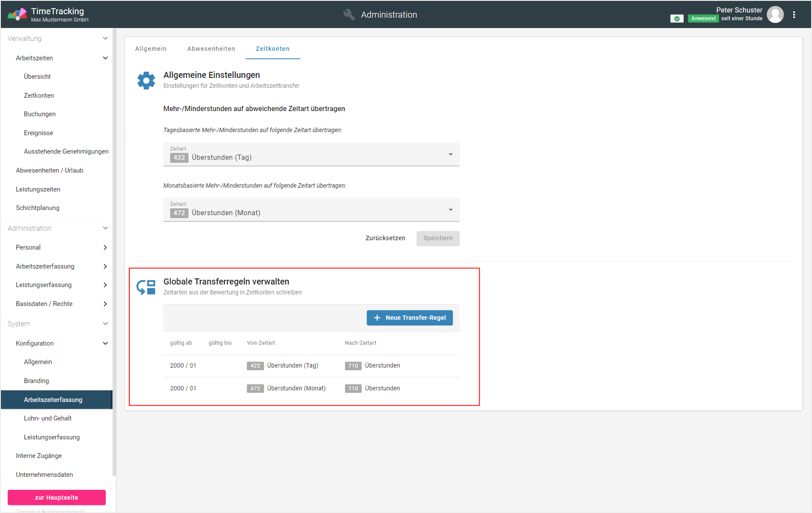This screenshot has width=812, height=513.
Task: Switch to the Allgemein tab
Action: click(x=151, y=48)
